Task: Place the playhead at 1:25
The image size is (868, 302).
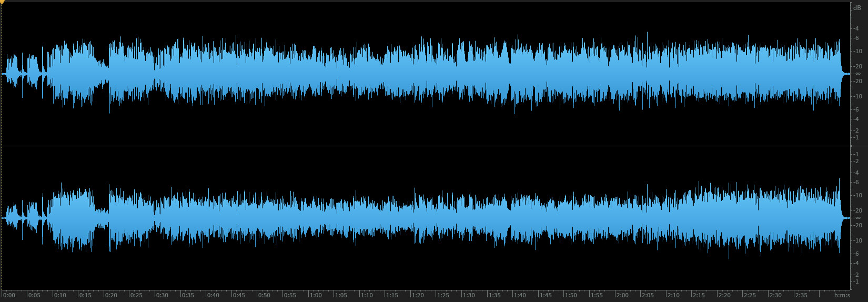Action: point(443,295)
